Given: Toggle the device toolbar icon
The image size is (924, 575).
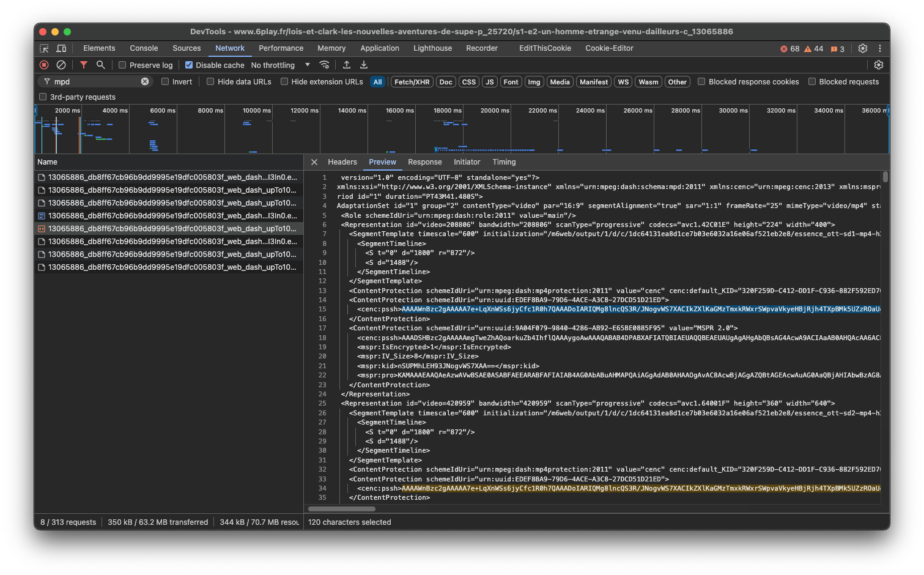Looking at the screenshot, I should click(62, 48).
